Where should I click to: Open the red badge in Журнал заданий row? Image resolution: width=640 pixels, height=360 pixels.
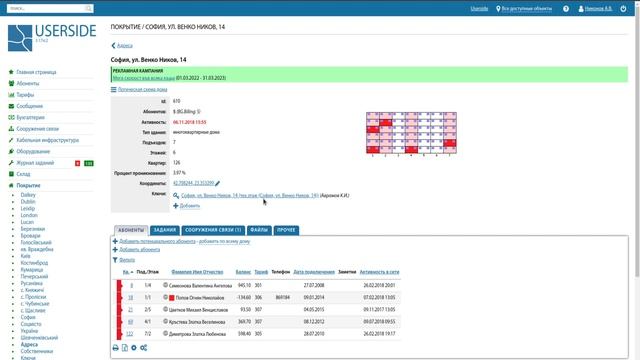tap(78, 163)
